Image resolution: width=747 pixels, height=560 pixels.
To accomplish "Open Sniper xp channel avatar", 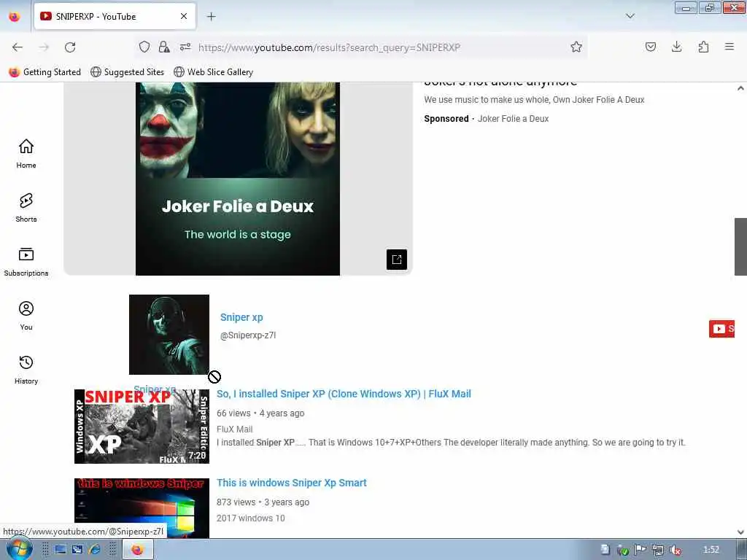I will pyautogui.click(x=169, y=334).
